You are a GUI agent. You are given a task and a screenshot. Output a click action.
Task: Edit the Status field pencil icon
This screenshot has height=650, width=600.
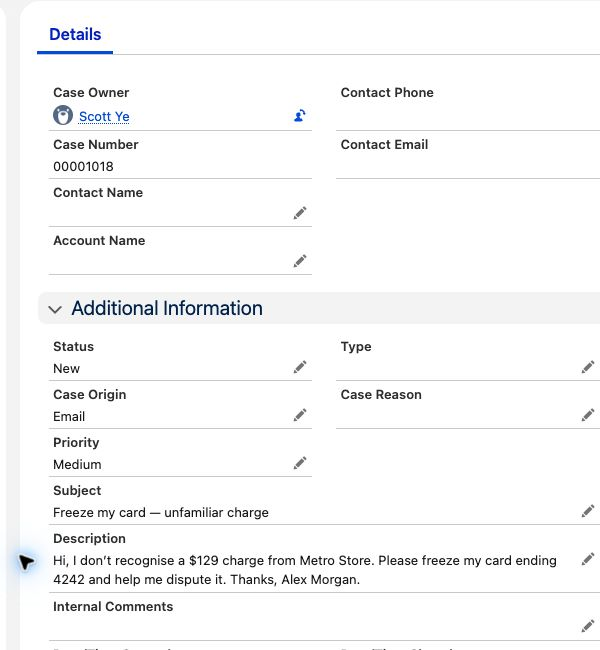(x=300, y=367)
